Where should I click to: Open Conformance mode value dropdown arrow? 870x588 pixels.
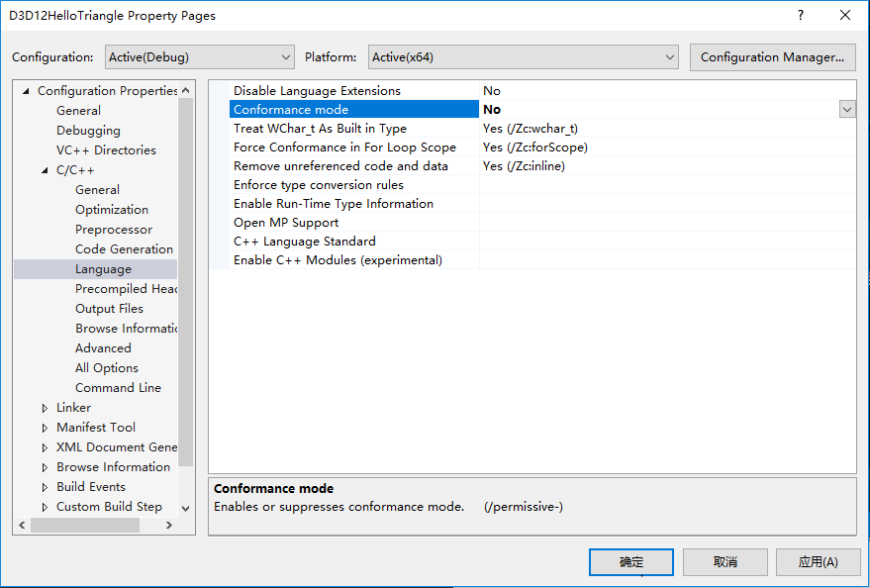tap(847, 110)
